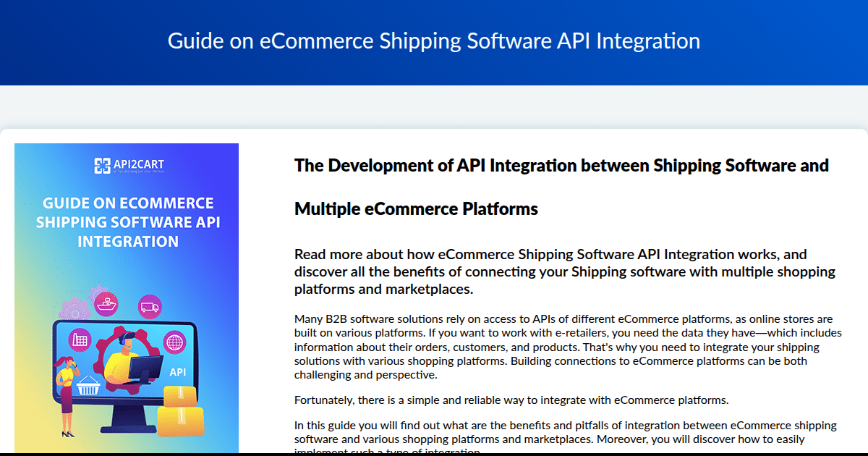Click the heading line 'Multiple eCommerce Platforms'

[x=416, y=209]
